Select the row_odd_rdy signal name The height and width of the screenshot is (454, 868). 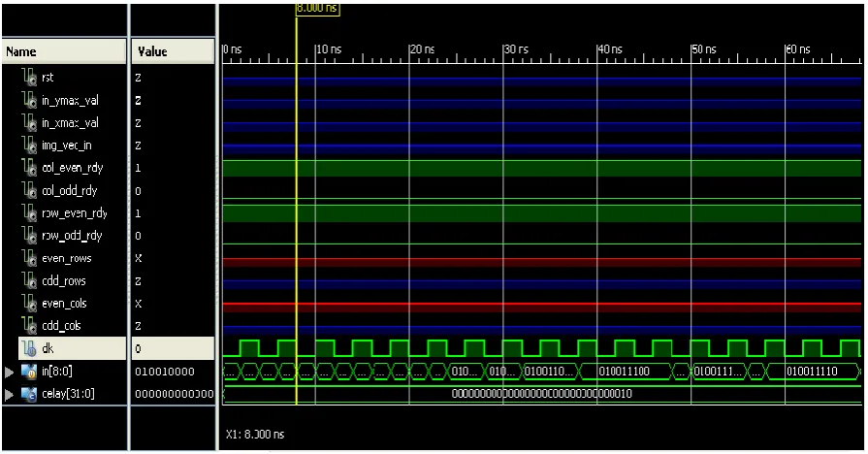coord(72,236)
